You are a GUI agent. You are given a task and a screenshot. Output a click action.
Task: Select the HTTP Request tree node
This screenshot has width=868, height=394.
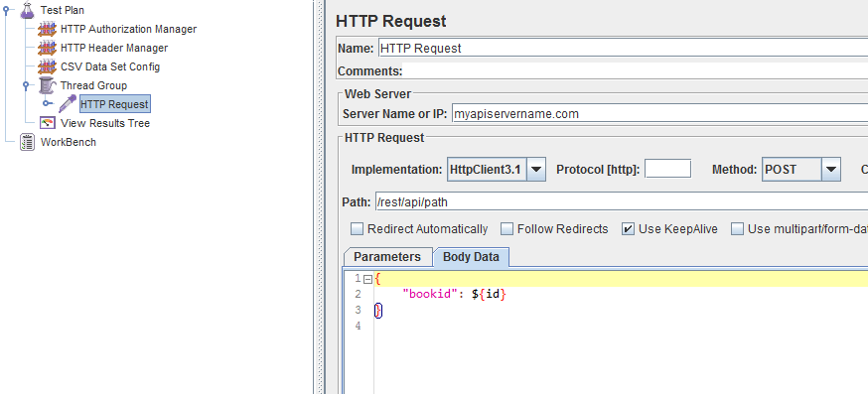coord(114,104)
